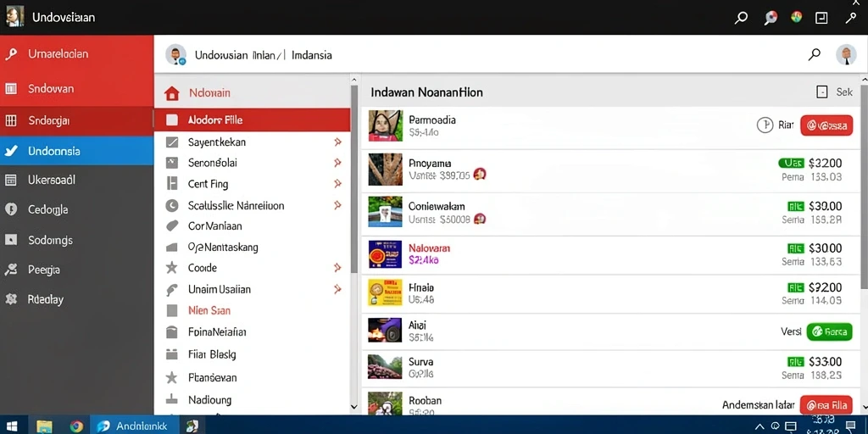868x434 pixels.
Task: Open the red Nalovarari item title
Action: 429,248
